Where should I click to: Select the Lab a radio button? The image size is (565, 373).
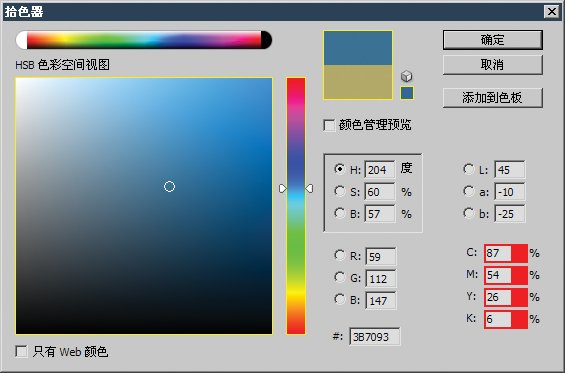pos(468,191)
